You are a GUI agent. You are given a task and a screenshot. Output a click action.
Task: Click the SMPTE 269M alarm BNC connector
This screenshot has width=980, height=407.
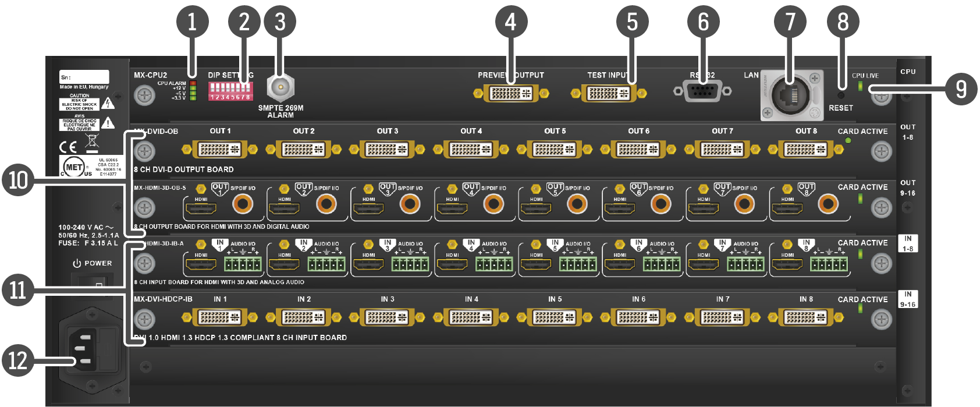tap(280, 89)
